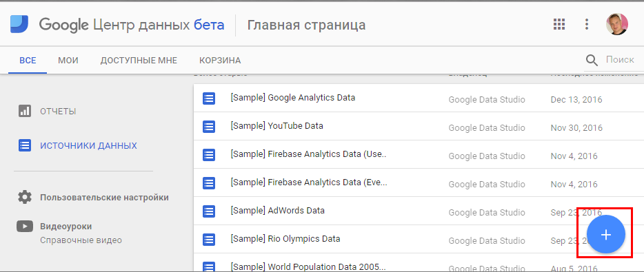Open [Sample] World Population Data 2005...

tap(308, 266)
